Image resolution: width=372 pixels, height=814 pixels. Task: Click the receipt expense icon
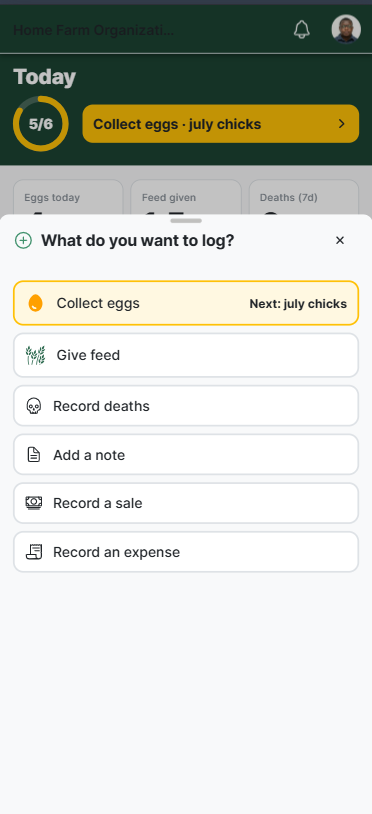click(34, 552)
